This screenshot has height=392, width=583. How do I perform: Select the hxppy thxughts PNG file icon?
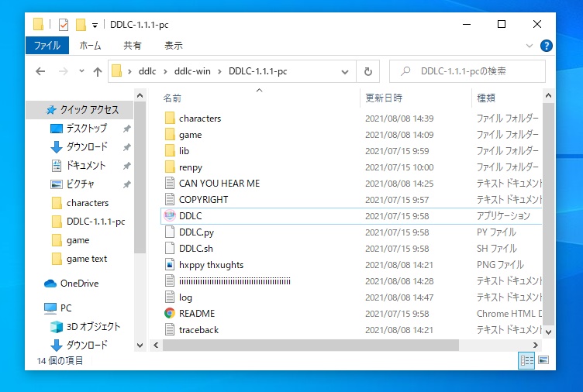click(x=170, y=265)
